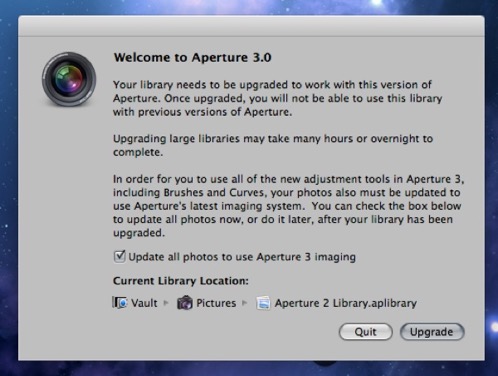Click the Upgrade button

pos(432,332)
